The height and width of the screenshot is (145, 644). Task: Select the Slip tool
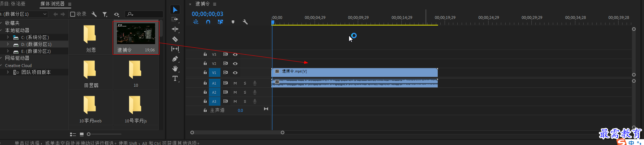click(x=175, y=49)
